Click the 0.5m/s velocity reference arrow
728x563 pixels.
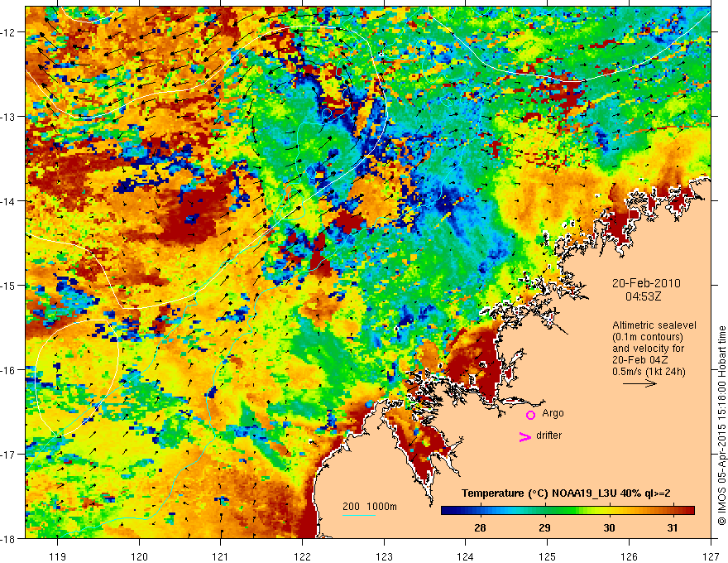(x=639, y=383)
